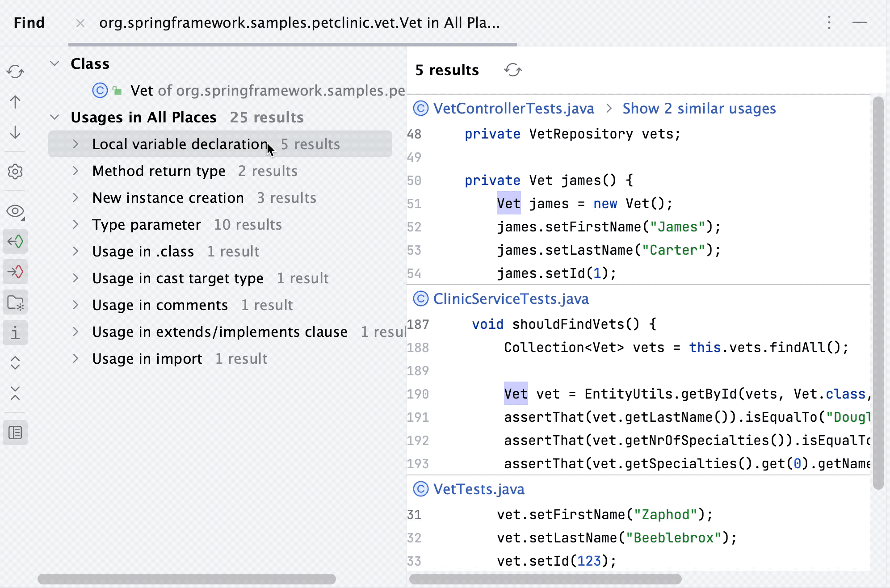The width and height of the screenshot is (890, 588).
Task: Navigate to the next occurrence
Action: click(x=16, y=133)
